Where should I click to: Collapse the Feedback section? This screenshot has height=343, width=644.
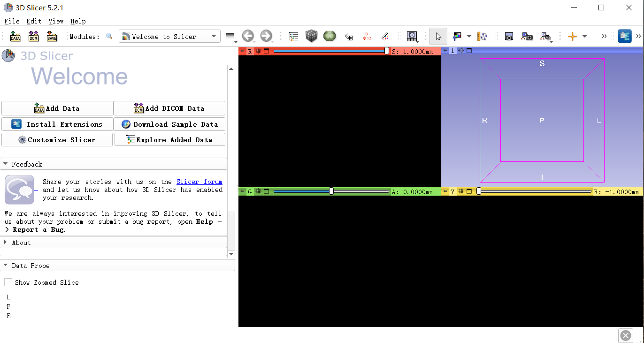pyautogui.click(x=114, y=164)
